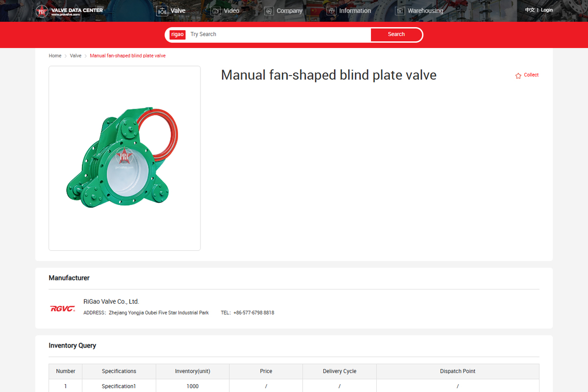Image resolution: width=588 pixels, height=392 pixels.
Task: Click the Warehousing nav icon
Action: [400, 11]
